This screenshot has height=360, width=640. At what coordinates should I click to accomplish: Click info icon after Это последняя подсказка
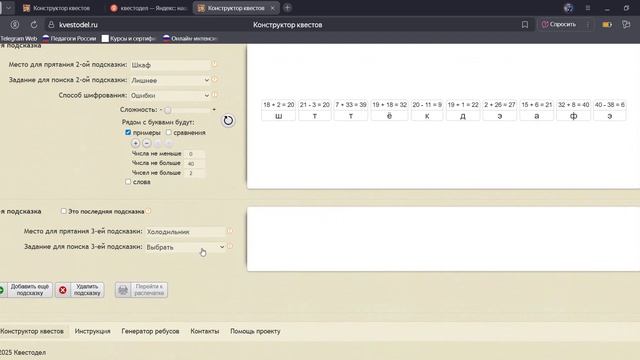[148, 211]
